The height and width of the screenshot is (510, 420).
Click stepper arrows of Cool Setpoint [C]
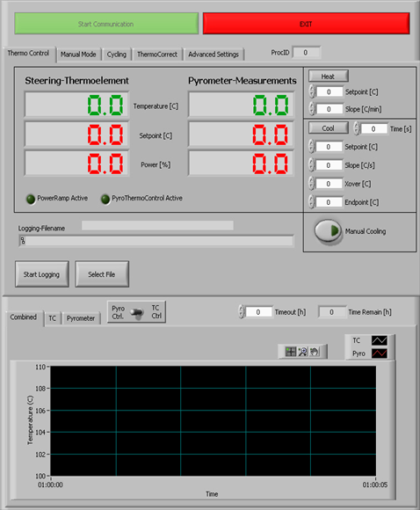tap(311, 146)
